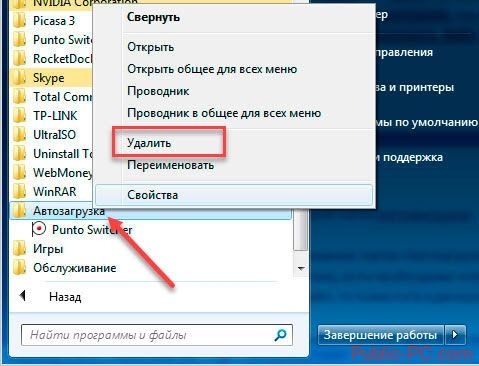Expand the TP-LINK folder entry

[51, 116]
